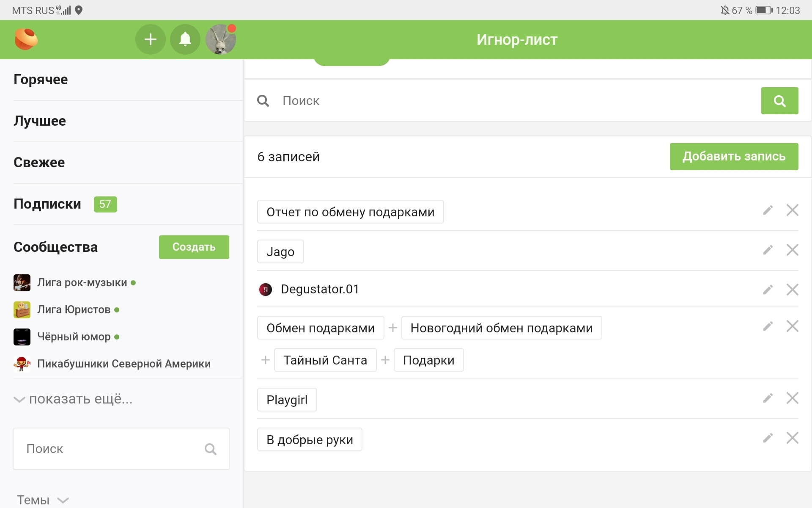Click the sidebar search magnifier icon
The height and width of the screenshot is (508, 812).
click(210, 449)
